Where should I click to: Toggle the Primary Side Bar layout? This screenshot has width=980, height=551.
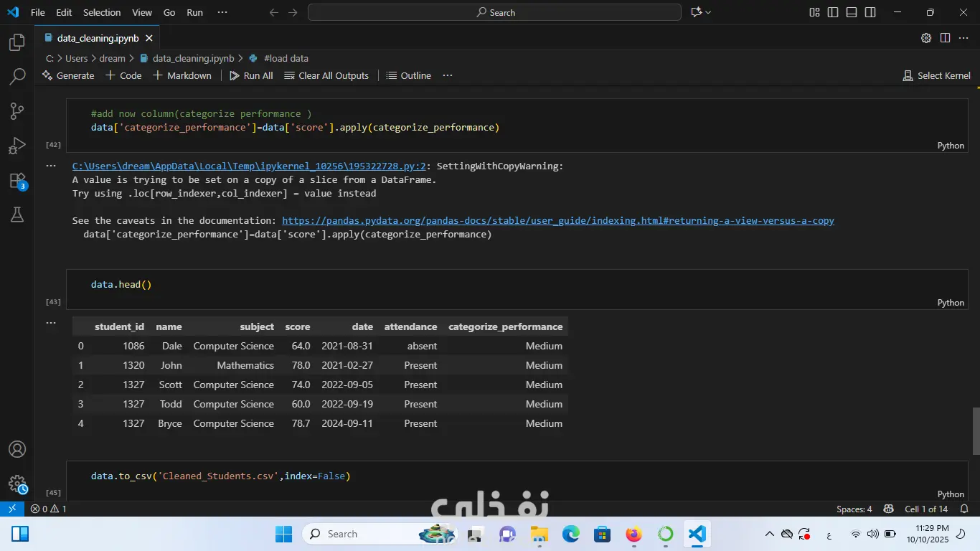click(833, 12)
